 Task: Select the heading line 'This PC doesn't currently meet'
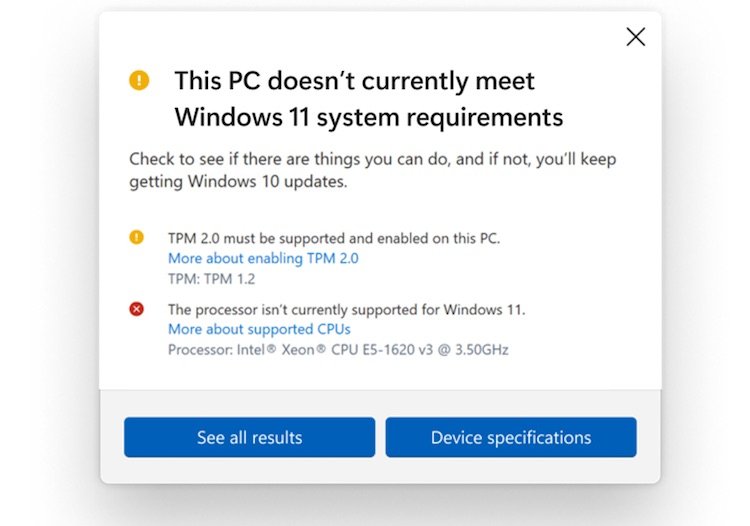(354, 80)
